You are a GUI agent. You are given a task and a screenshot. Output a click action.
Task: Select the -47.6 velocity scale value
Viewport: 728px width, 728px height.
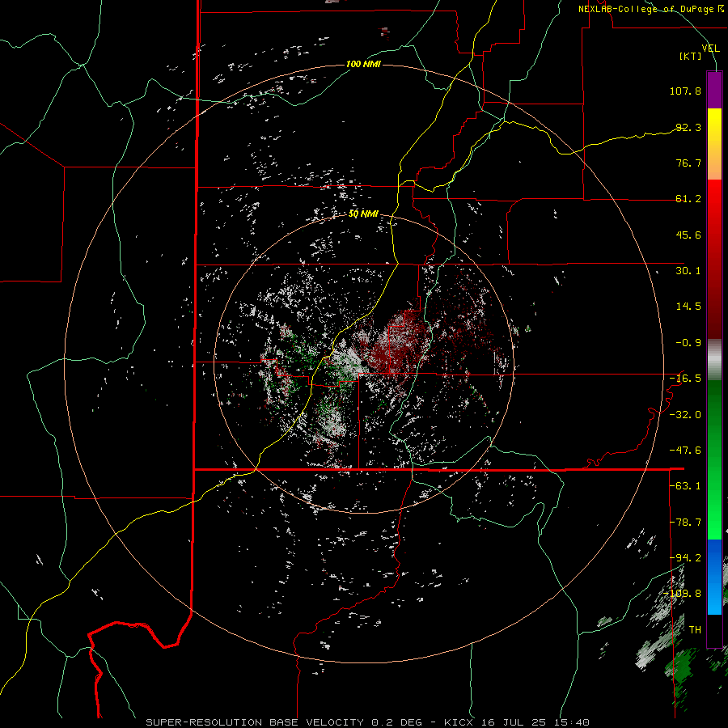click(685, 451)
